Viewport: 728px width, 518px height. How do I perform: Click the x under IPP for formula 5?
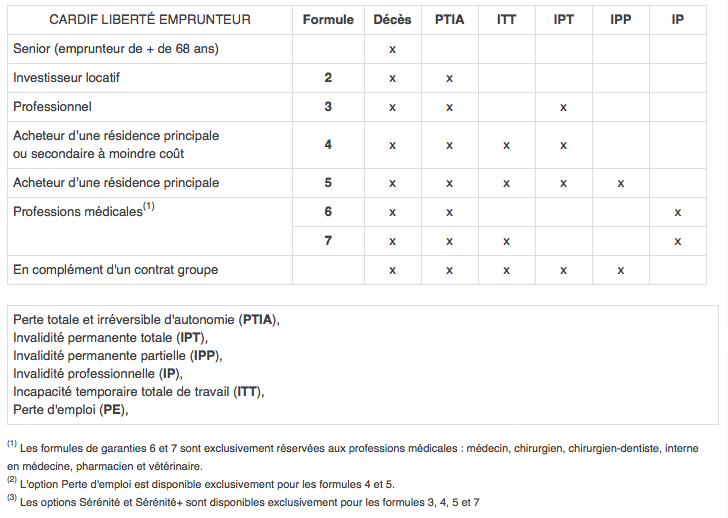point(620,183)
